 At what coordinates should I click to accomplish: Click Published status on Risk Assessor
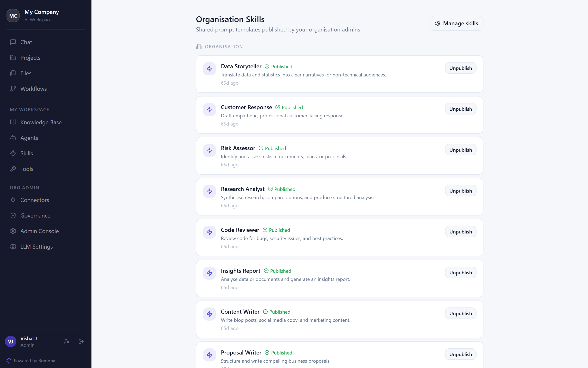272,148
